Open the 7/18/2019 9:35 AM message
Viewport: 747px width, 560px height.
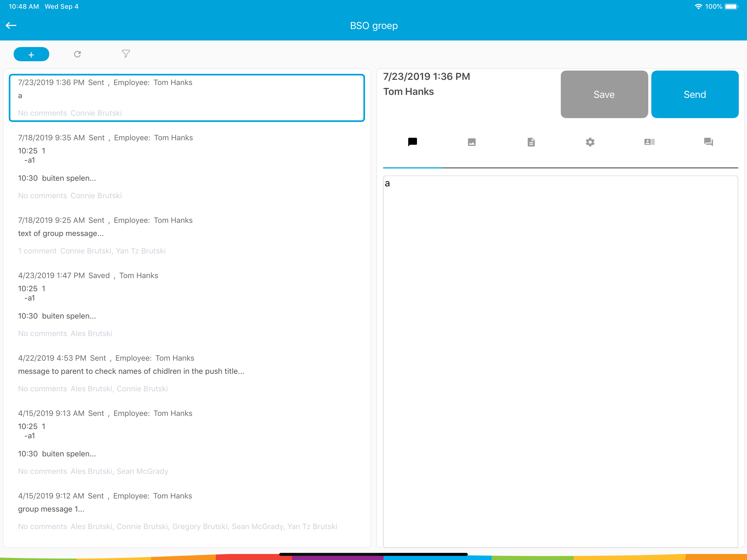pos(187,167)
